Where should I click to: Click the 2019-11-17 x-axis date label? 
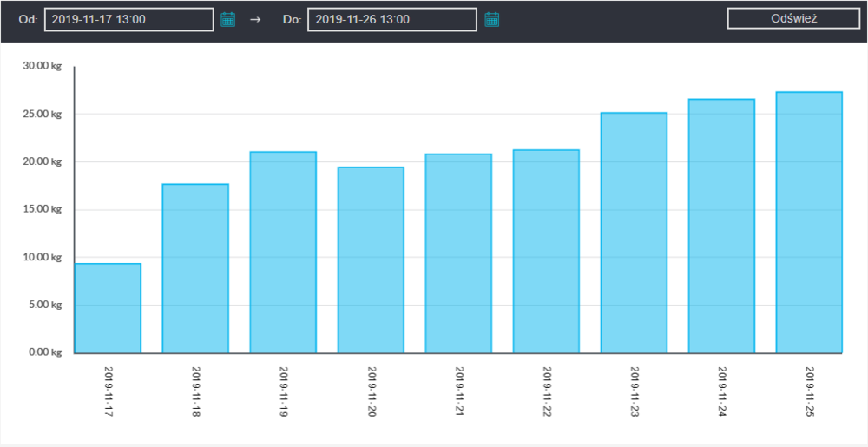(109, 390)
